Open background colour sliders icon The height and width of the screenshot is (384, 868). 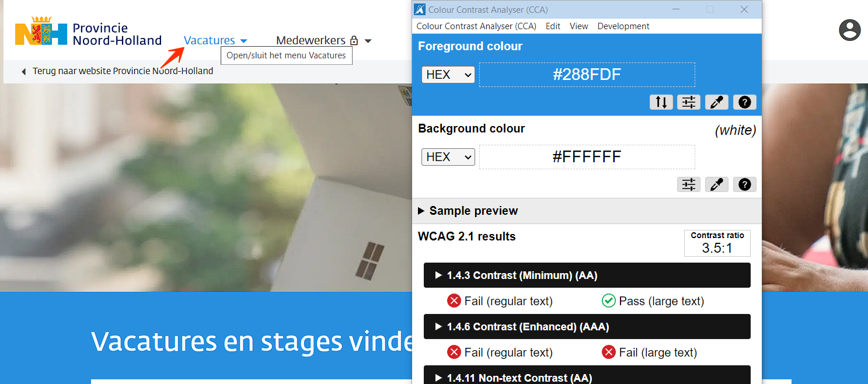point(689,184)
